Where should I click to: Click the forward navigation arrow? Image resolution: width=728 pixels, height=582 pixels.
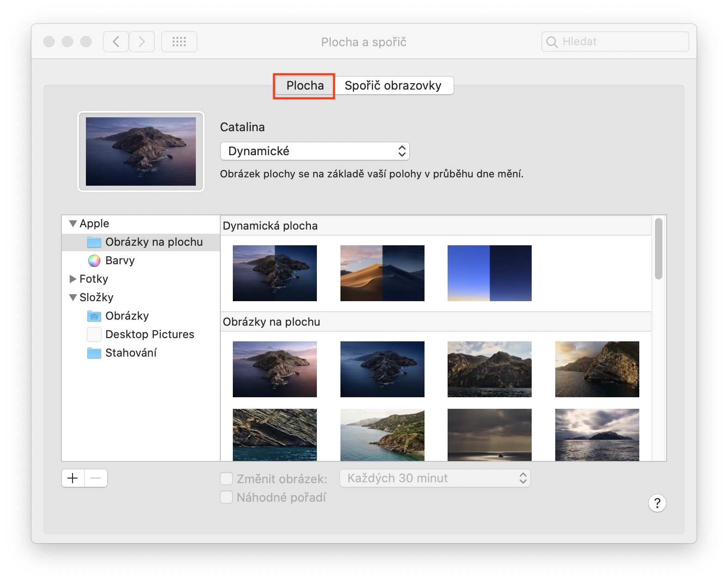[142, 42]
